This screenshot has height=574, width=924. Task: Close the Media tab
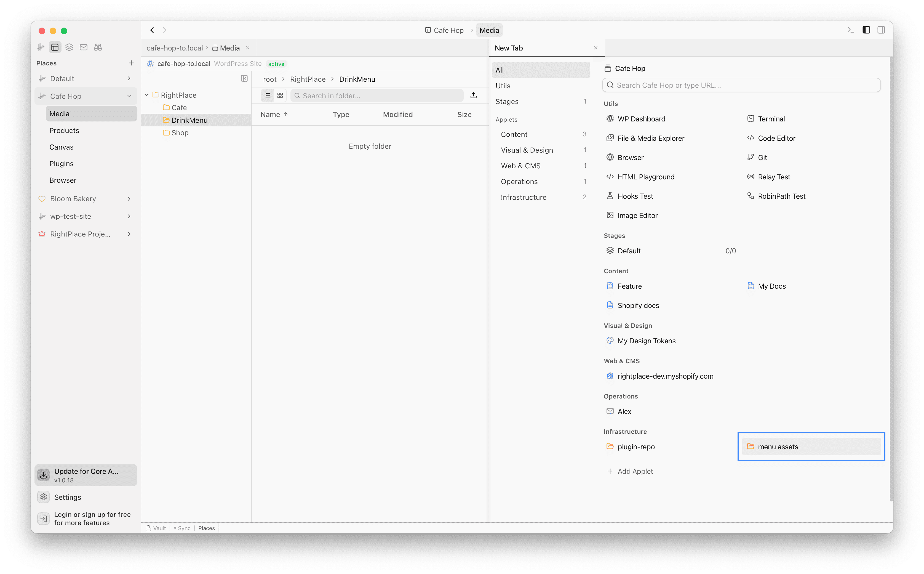248,48
